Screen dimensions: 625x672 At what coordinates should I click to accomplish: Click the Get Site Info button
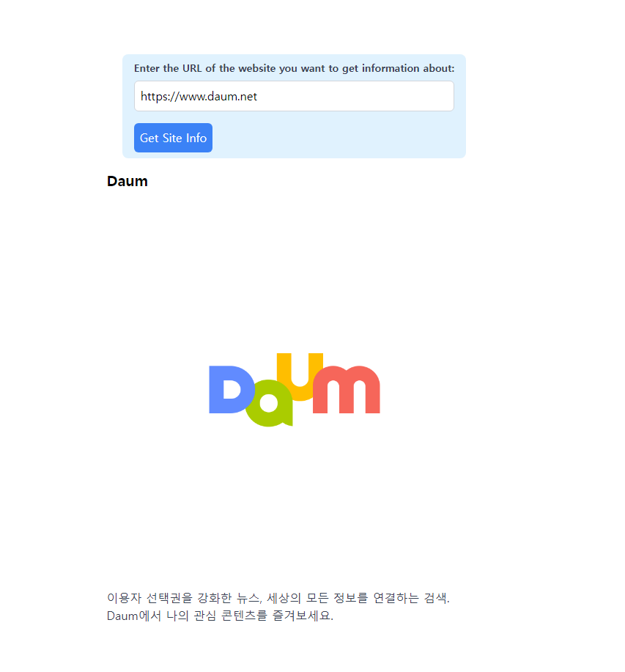click(x=173, y=138)
